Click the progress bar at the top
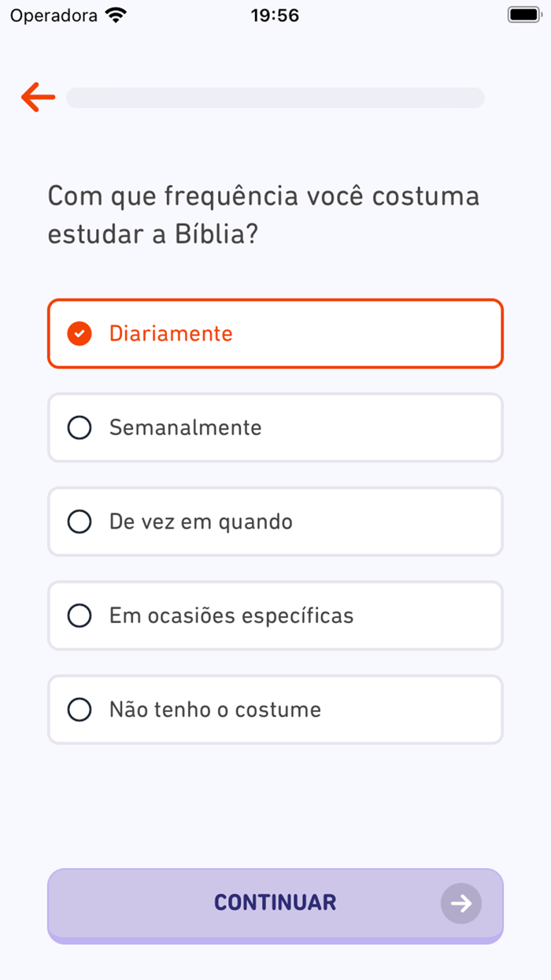This screenshot has height=980, width=551. [275, 97]
